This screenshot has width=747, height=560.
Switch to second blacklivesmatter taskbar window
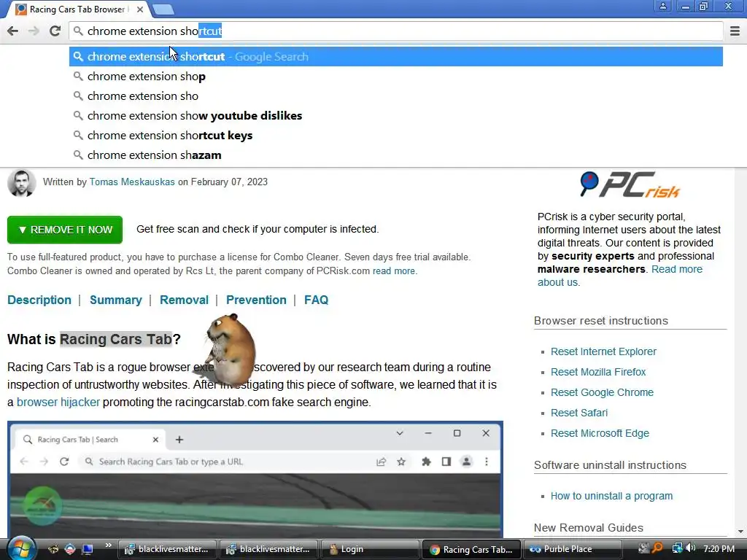(x=268, y=549)
